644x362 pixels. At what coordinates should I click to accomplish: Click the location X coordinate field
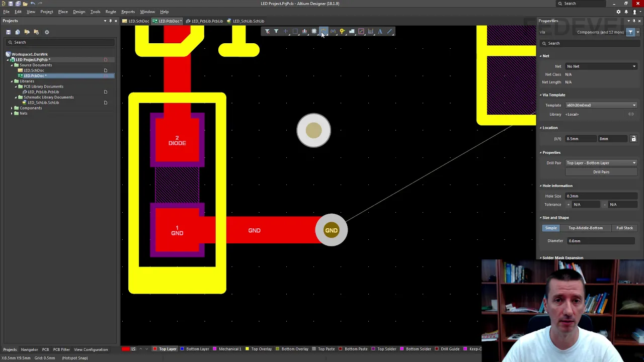point(581,139)
